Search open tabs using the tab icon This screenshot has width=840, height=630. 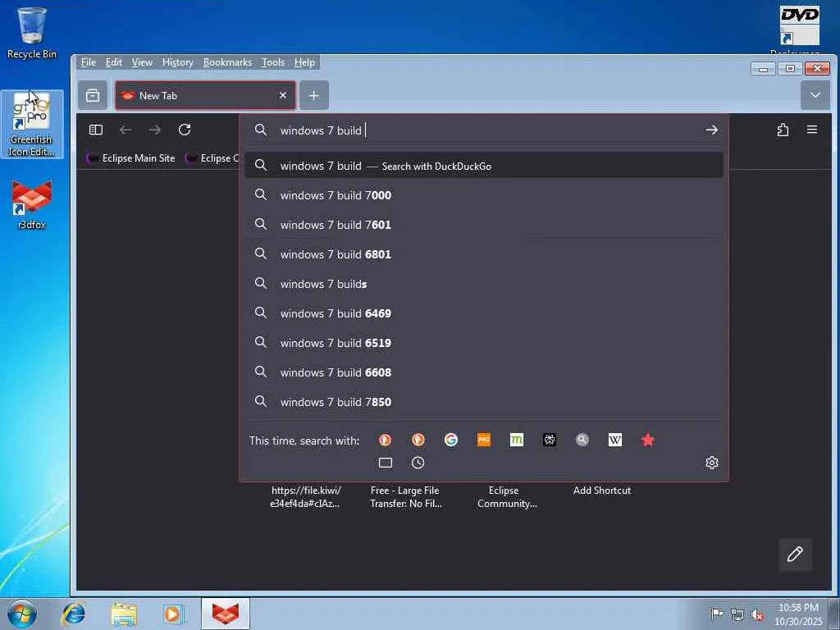pos(386,463)
